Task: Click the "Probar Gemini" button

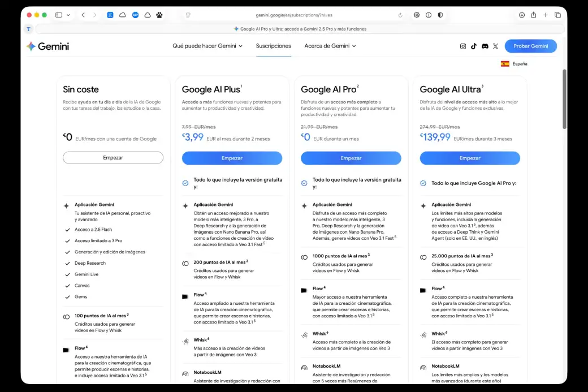Action: click(x=530, y=46)
